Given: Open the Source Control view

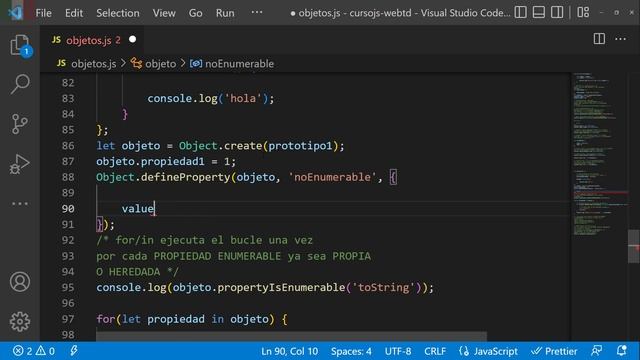Looking at the screenshot, I should 20,124.
